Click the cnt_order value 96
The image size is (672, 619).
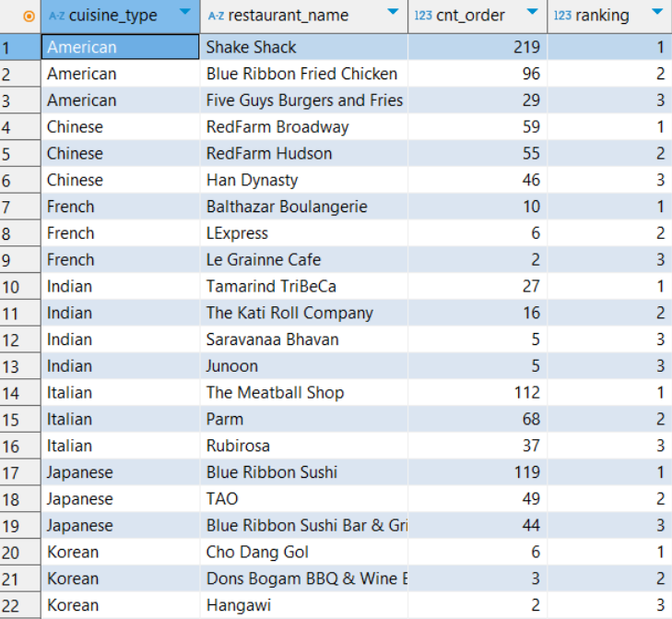[x=477, y=74]
